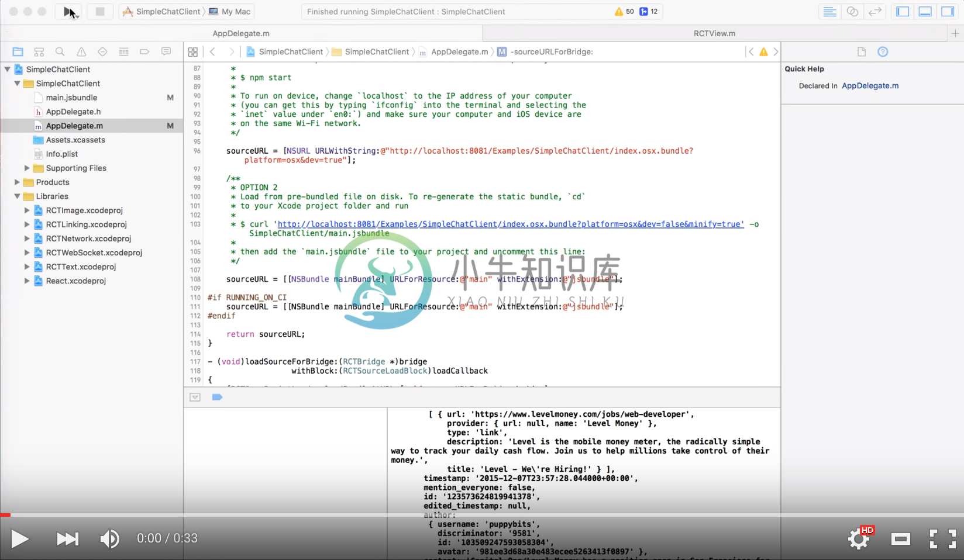Select Assets.xcassets in navigator
The height and width of the screenshot is (560, 964).
click(x=75, y=140)
